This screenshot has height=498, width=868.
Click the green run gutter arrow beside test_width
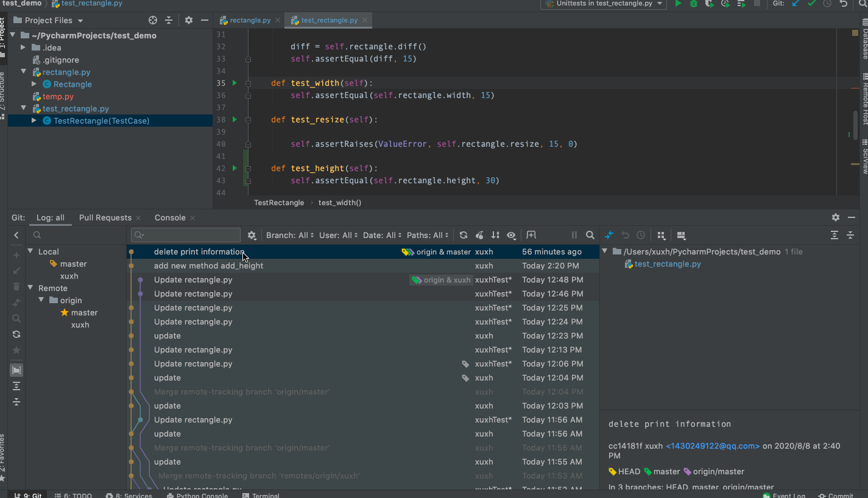coord(235,83)
